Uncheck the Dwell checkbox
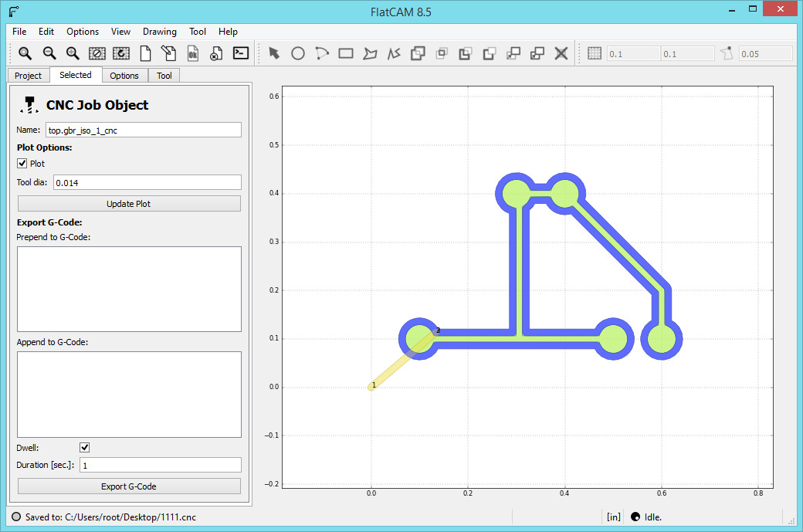 (84, 448)
